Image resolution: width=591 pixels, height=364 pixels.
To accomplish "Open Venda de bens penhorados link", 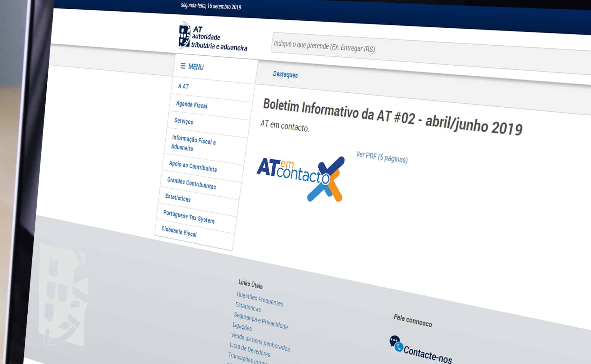I will (260, 342).
